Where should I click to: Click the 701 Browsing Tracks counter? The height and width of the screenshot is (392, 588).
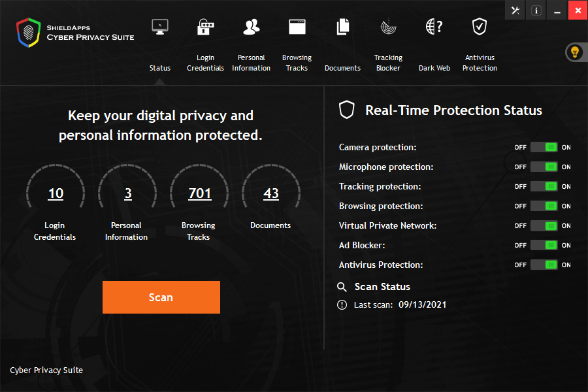199,193
